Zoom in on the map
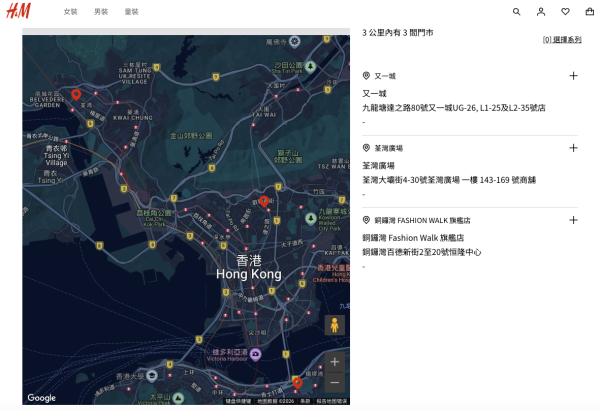Viewport: 600px width, 410px height. pos(335,362)
